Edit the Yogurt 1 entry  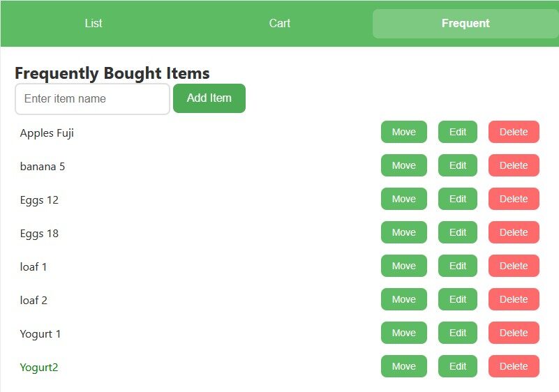[457, 333]
